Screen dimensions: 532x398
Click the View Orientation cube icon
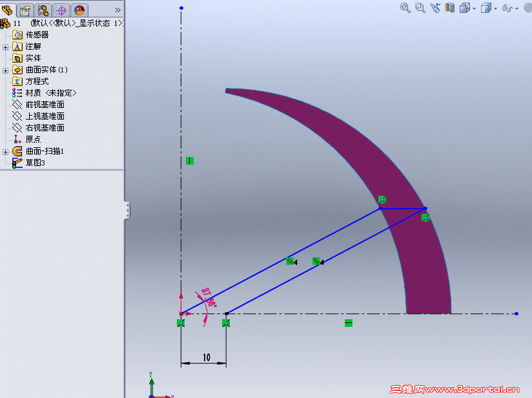pos(464,8)
